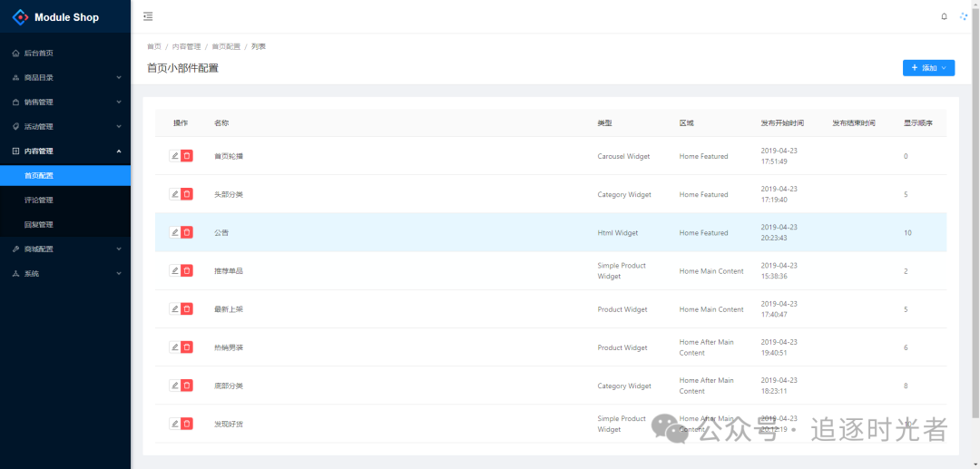The image size is (980, 469).
Task: Click the Module Shop title text
Action: tap(66, 17)
